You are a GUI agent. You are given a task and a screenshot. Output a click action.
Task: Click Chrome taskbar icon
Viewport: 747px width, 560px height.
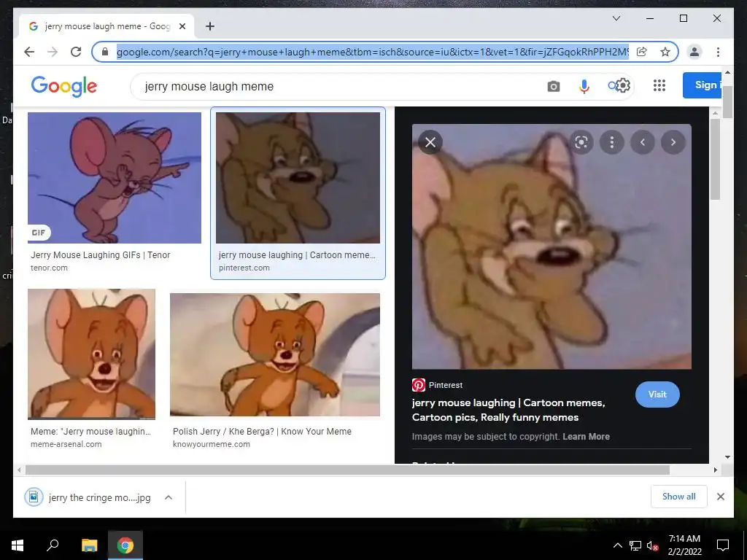pos(125,545)
